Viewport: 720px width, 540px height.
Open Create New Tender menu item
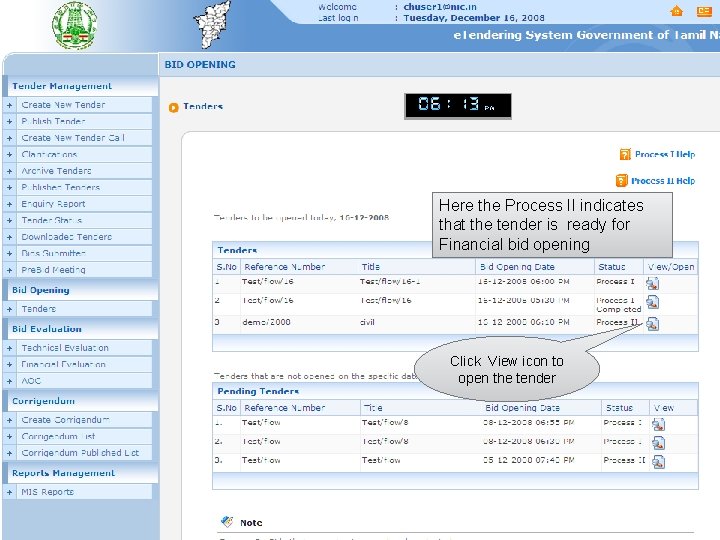tap(63, 105)
